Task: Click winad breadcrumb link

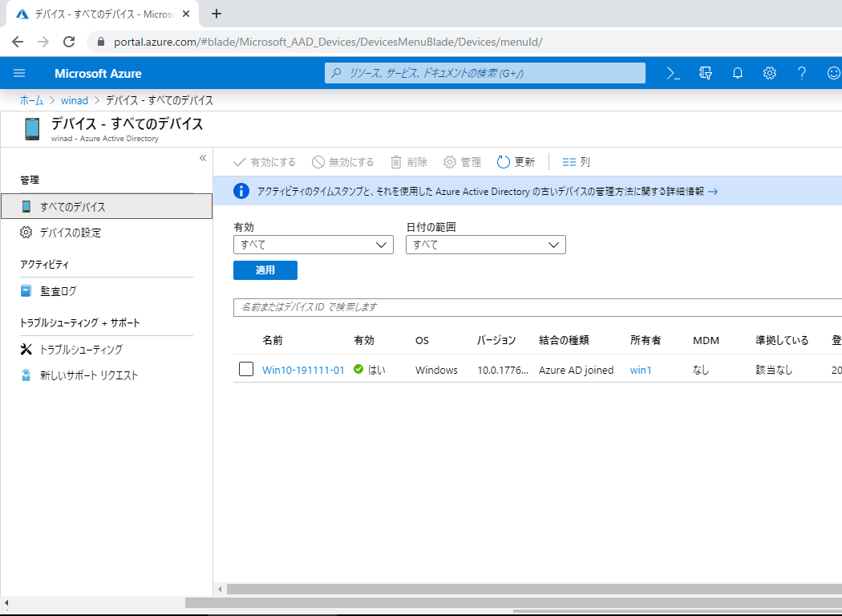Action: 74,100
